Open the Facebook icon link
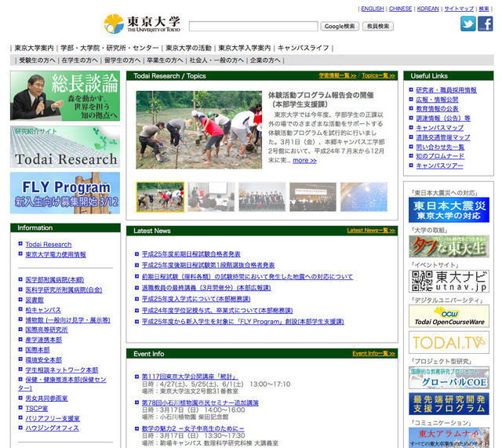Screen dimensions: 502x448 485,24
